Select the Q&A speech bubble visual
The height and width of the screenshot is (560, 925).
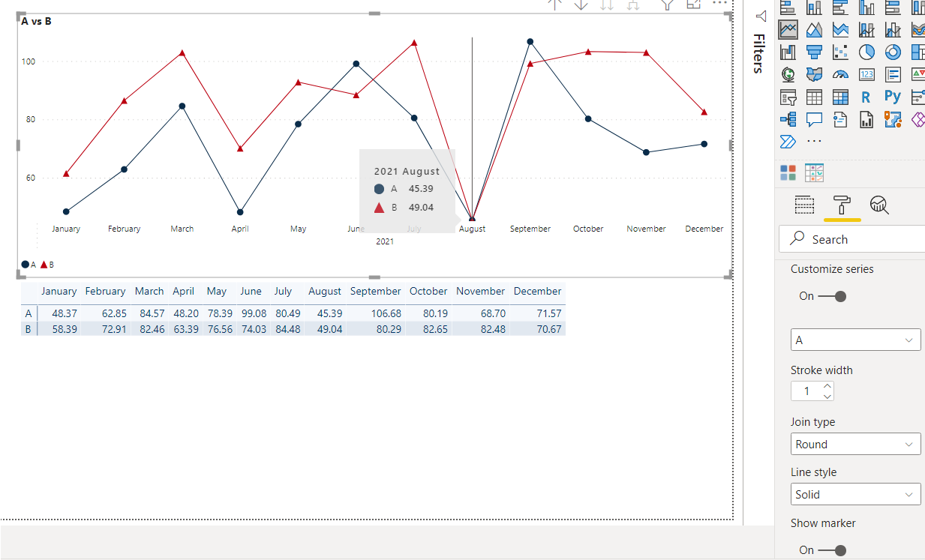(x=814, y=119)
